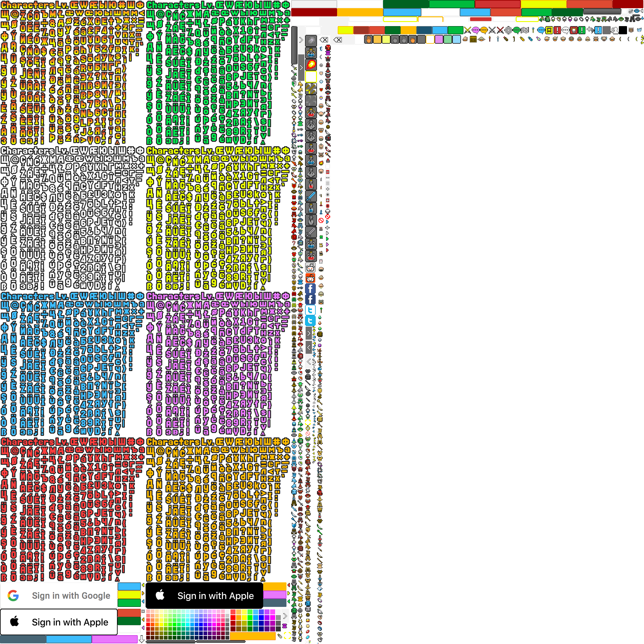
Task: Pick the yellow swatch beside Google button
Action: (x=129, y=594)
